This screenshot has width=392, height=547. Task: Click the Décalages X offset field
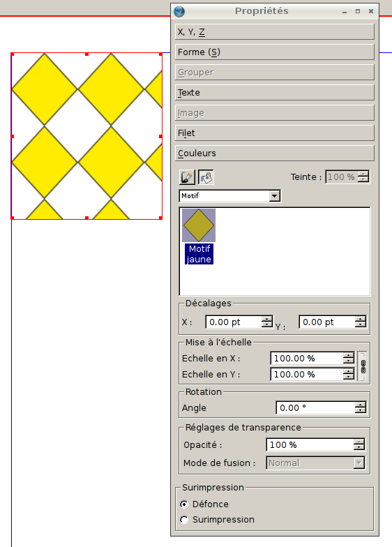(x=234, y=322)
